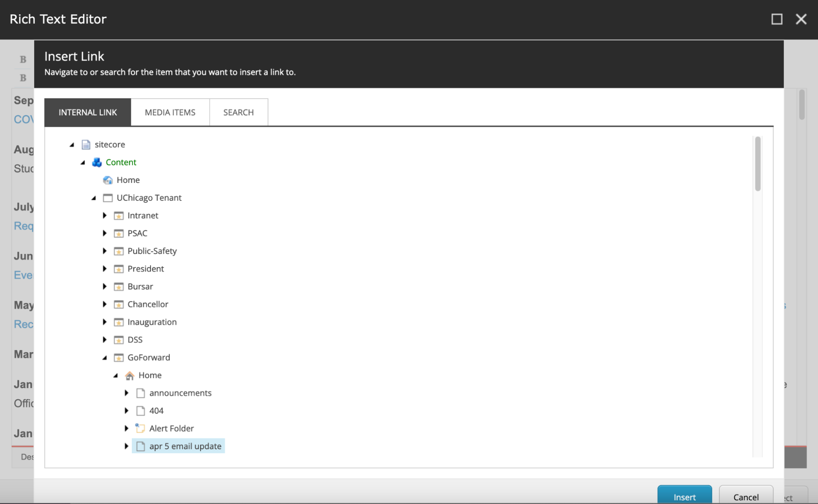This screenshot has width=818, height=504.
Task: Cancel the Insert Link dialog
Action: point(746,496)
